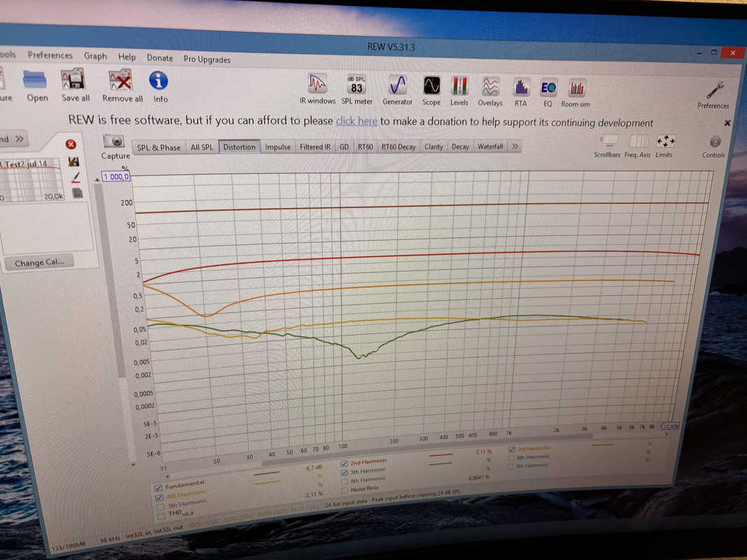Switch to Waterfall tab
This screenshot has height=560, width=747.
click(x=490, y=147)
